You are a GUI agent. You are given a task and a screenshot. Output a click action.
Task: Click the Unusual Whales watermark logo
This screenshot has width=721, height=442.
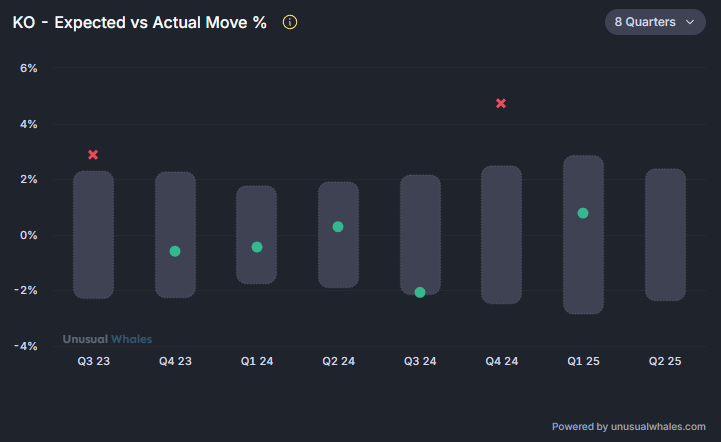[x=107, y=339]
